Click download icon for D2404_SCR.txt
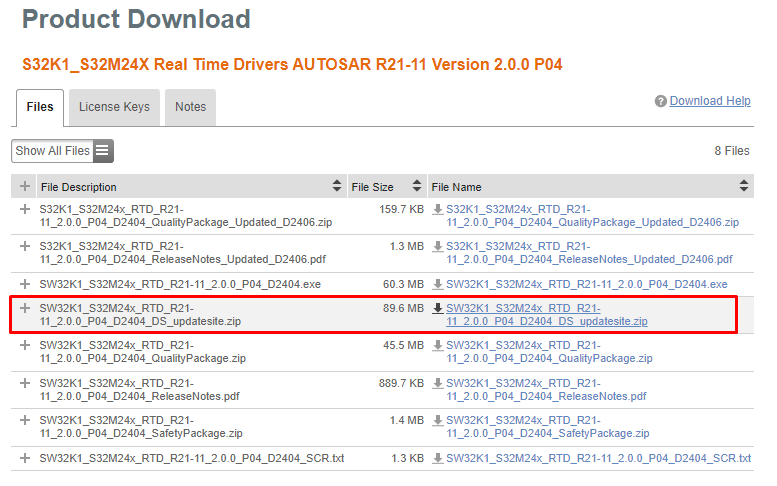Screen dimensions: 777x486 tap(438, 458)
